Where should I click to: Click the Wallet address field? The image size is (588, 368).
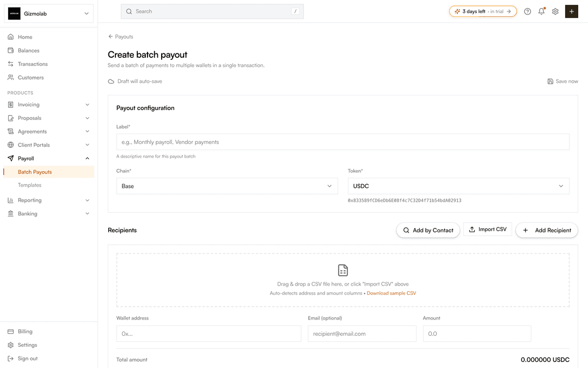coord(209,334)
